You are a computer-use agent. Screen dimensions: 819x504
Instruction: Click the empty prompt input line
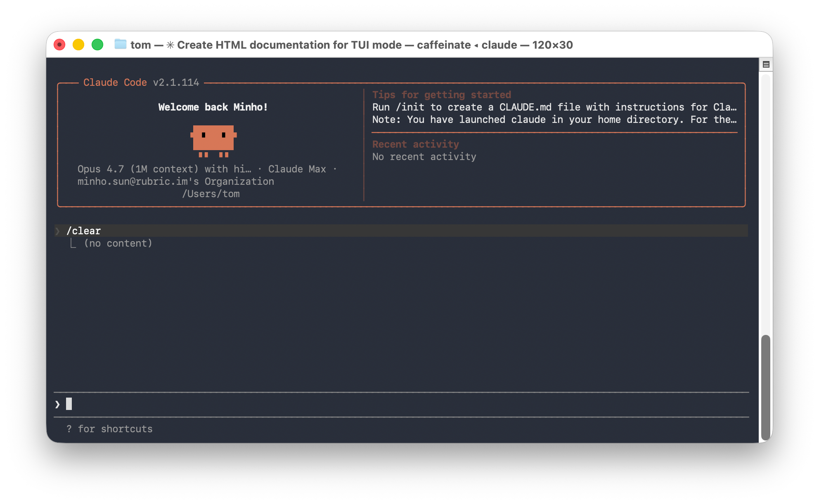click(372, 404)
